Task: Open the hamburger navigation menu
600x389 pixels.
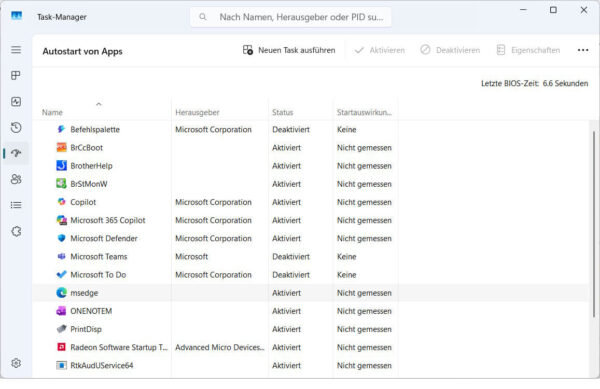Action: tap(16, 50)
